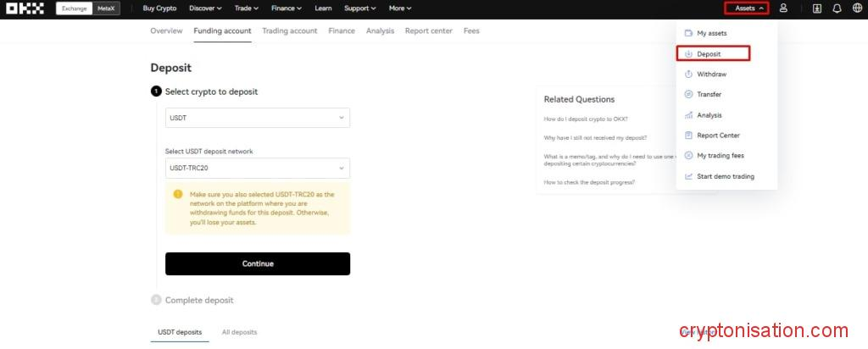Choose Start demo trading

click(x=725, y=176)
